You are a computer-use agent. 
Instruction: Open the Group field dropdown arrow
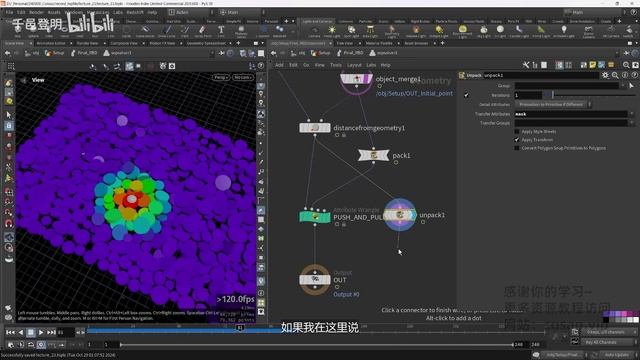click(623, 85)
